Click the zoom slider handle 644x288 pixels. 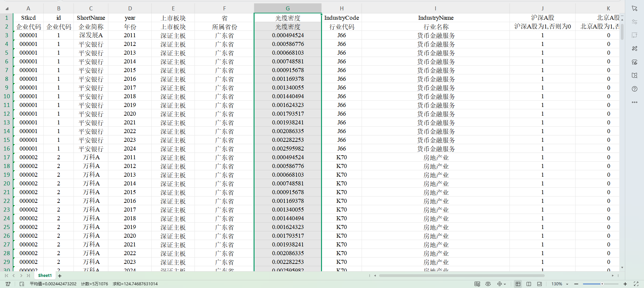[x=602, y=284]
